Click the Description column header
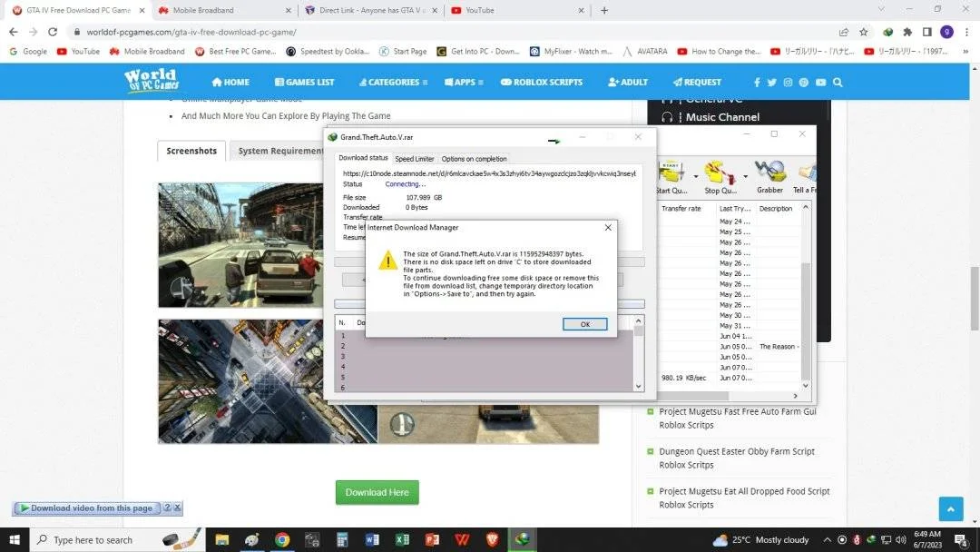 tap(776, 208)
